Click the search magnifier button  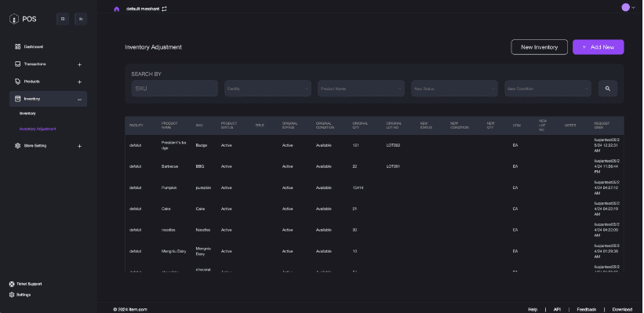(607, 89)
